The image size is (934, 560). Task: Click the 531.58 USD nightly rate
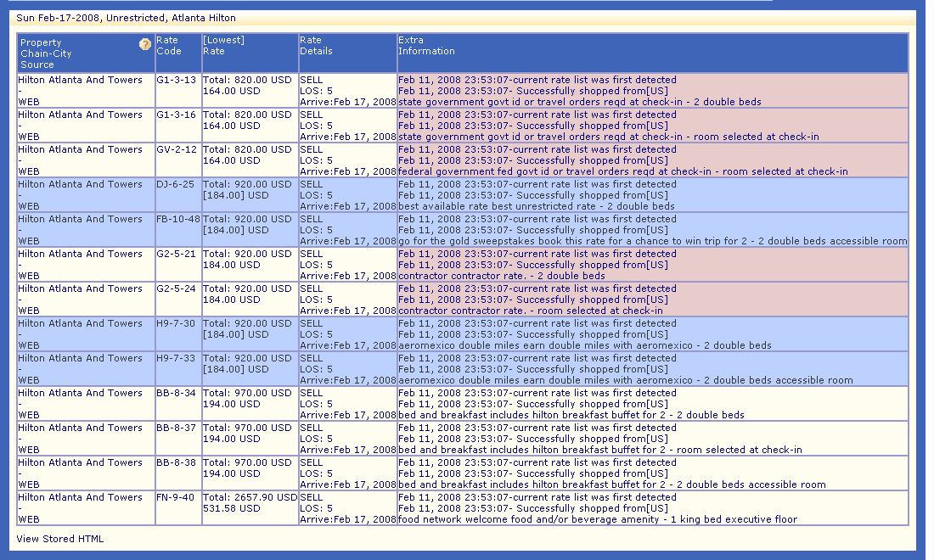tap(232, 509)
